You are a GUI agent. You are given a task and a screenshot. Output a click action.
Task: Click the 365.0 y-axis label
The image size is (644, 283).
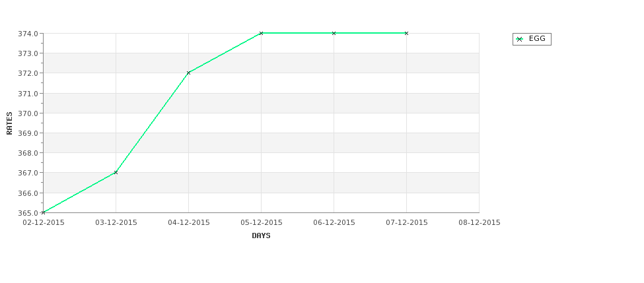pyautogui.click(x=28, y=213)
